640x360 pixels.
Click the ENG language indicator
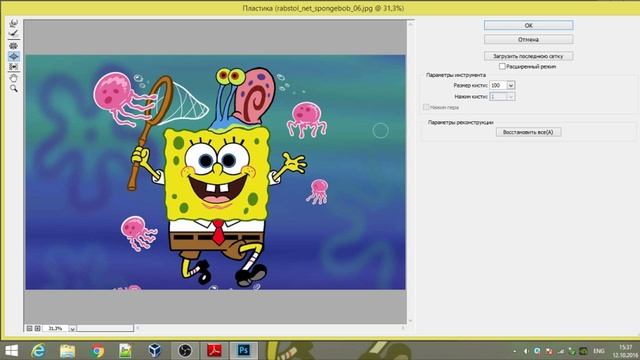[x=599, y=351]
